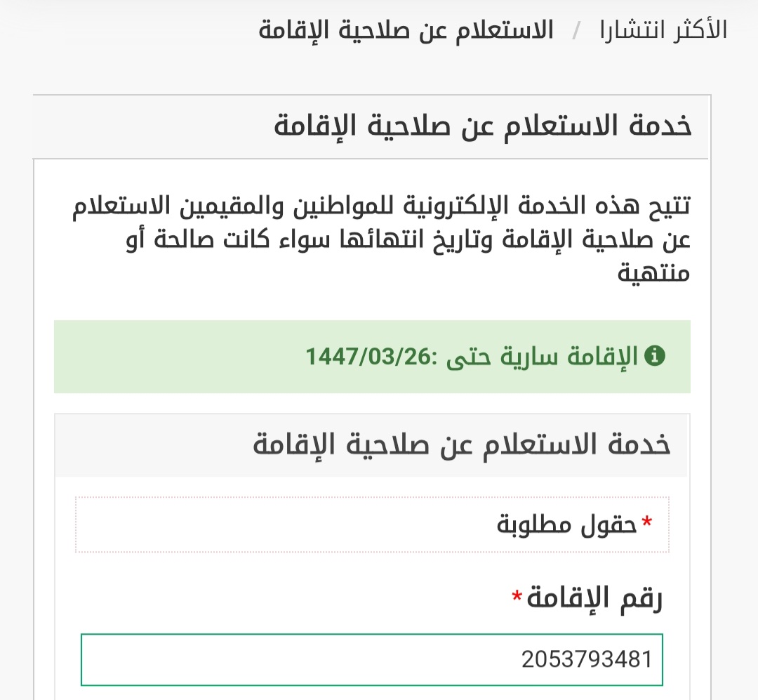The width and height of the screenshot is (758, 700).
Task: Click the expiry date 1447/03/26
Action: click(368, 357)
